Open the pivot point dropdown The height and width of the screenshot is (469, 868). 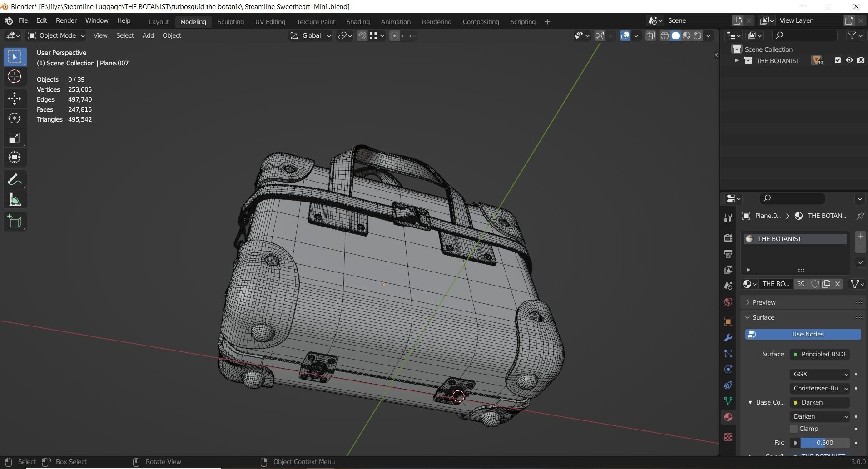pos(345,35)
